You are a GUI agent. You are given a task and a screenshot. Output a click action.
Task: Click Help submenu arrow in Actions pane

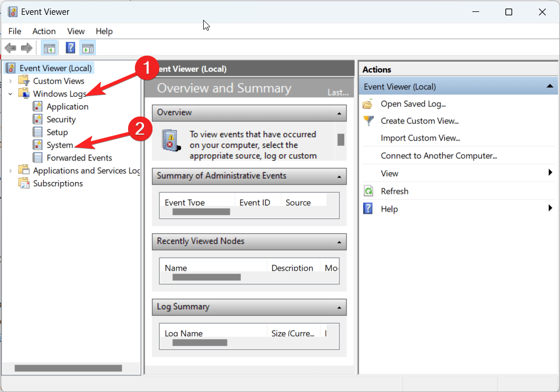click(x=550, y=208)
